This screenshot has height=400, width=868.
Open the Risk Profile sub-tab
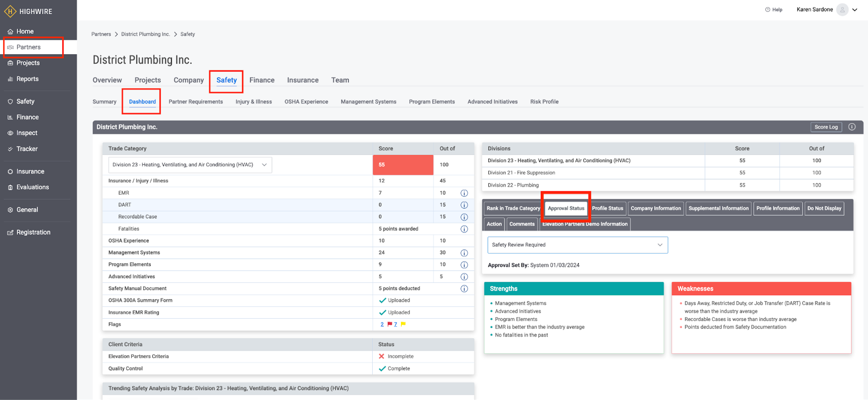tap(544, 102)
